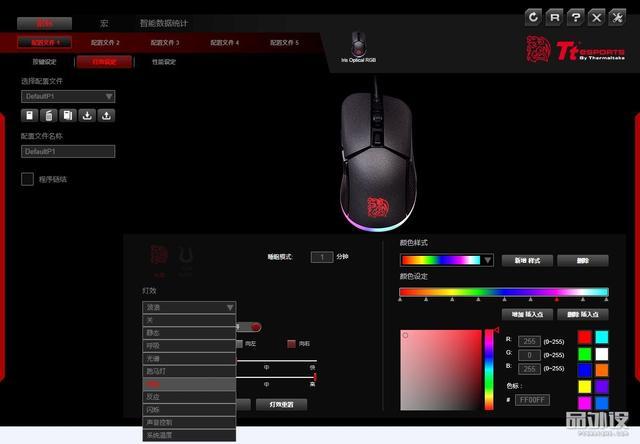Select the 向右 direction option
Viewport: 640px width, 444px height.
click(292, 343)
